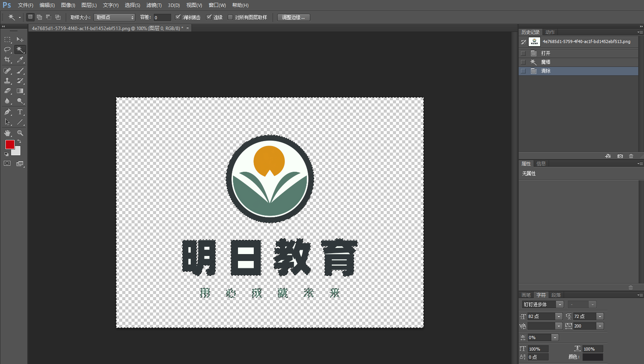This screenshot has width=644, height=364.
Task: Open History panel flyout menu
Action: 640,32
